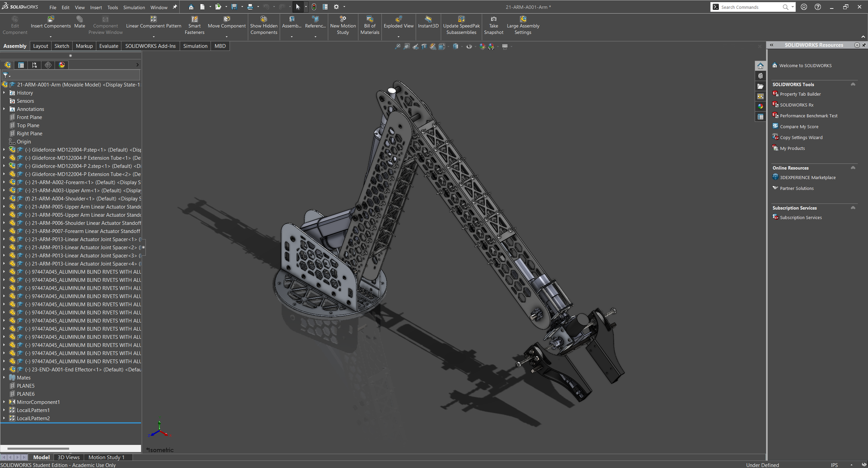Click the Motion Study 1 tab
The height and width of the screenshot is (468, 868).
point(106,457)
